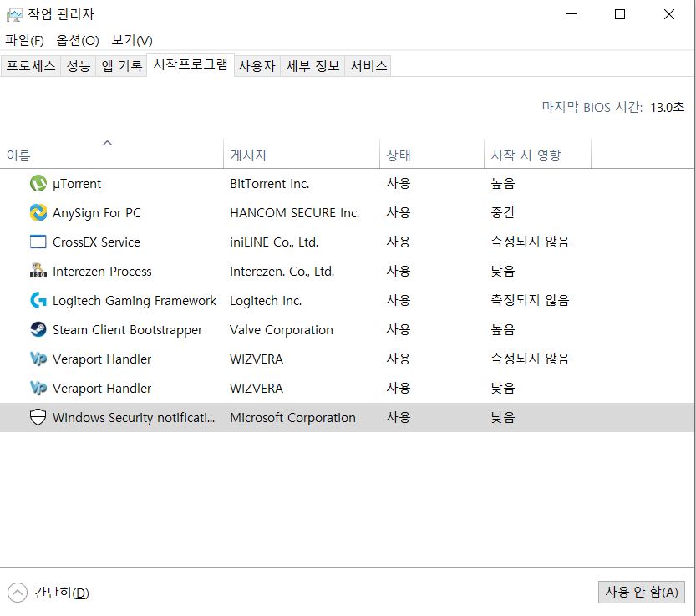Click the BitTorrent Inc. publisher cell

point(269,183)
